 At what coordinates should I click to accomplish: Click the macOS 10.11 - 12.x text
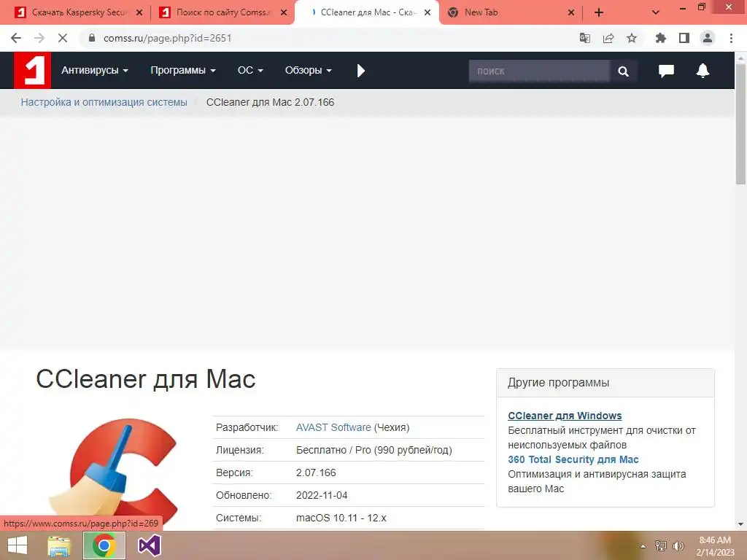[x=341, y=518]
